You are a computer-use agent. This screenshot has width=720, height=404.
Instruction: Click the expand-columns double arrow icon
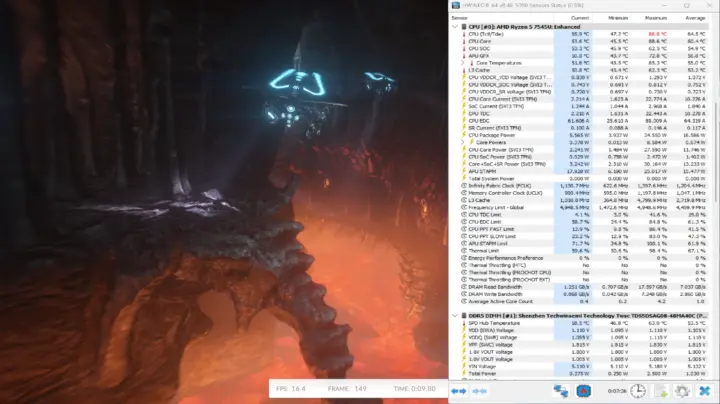pyautogui.click(x=459, y=391)
